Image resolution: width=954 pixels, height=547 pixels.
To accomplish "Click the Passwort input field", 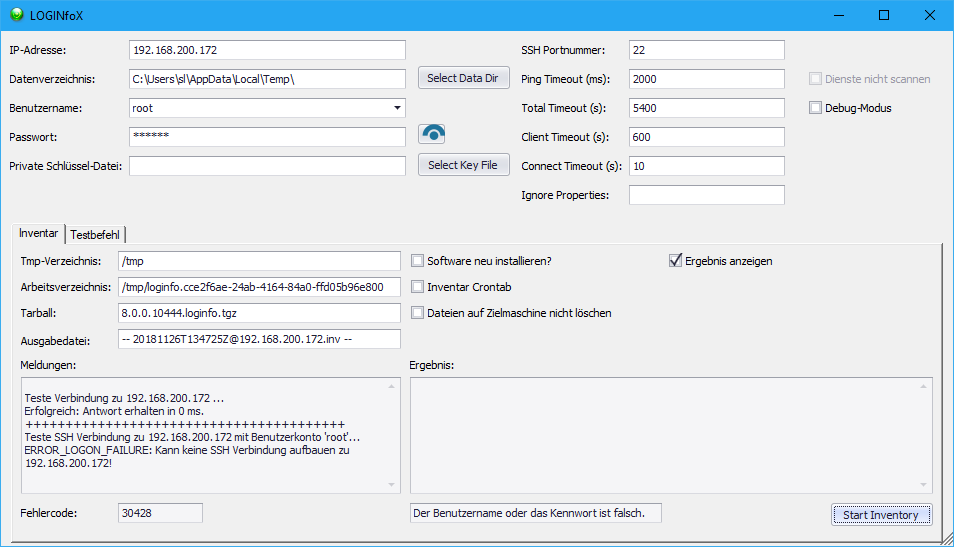I will pyautogui.click(x=267, y=137).
